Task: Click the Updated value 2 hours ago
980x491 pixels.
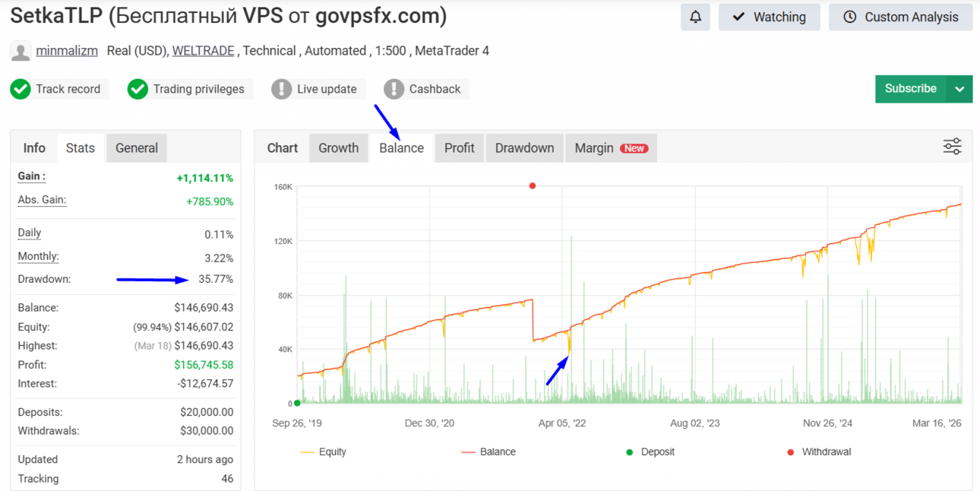Action: (x=205, y=459)
